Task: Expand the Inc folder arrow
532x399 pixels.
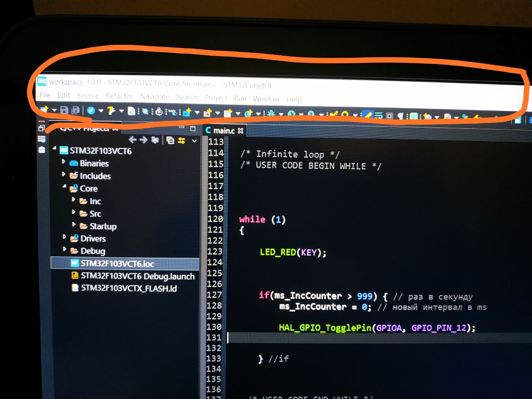Action: 74,199
